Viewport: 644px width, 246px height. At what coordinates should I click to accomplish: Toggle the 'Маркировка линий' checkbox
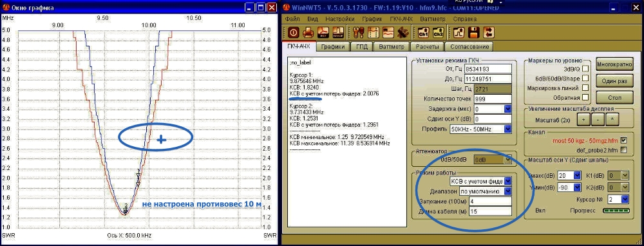pyautogui.click(x=585, y=88)
